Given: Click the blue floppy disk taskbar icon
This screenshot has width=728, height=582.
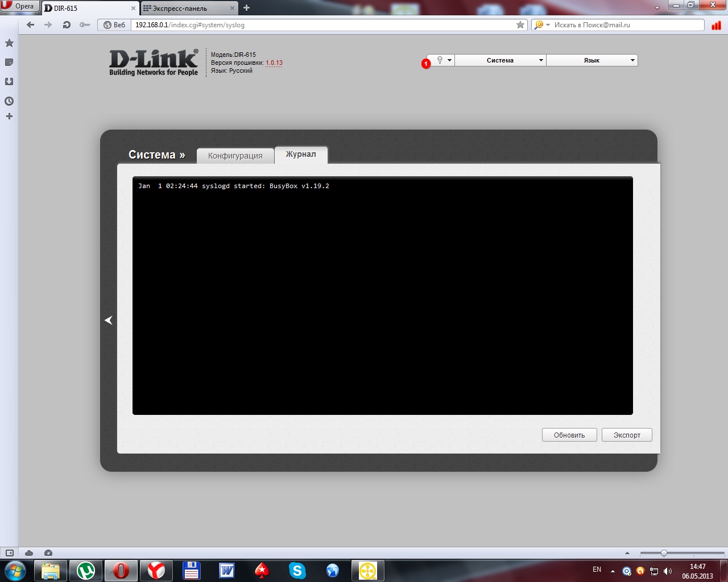Looking at the screenshot, I should pyautogui.click(x=192, y=571).
